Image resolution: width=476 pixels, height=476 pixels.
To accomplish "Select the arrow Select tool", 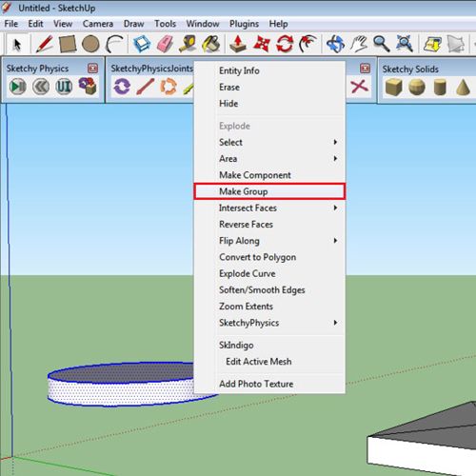I will (17, 44).
